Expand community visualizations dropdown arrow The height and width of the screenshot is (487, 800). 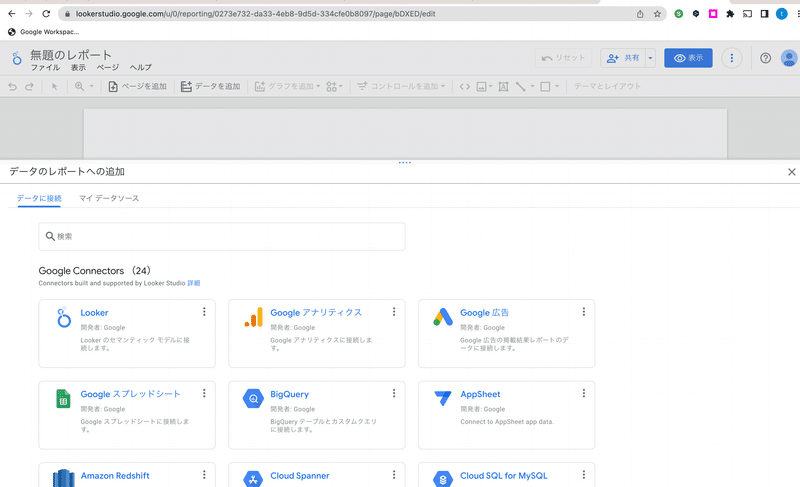pos(341,87)
